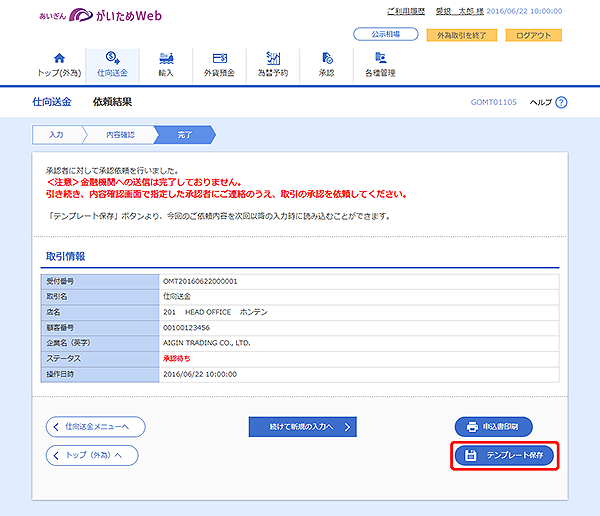Click screen ID GOMT01105
This screenshot has height=516, width=600.
pyautogui.click(x=494, y=102)
